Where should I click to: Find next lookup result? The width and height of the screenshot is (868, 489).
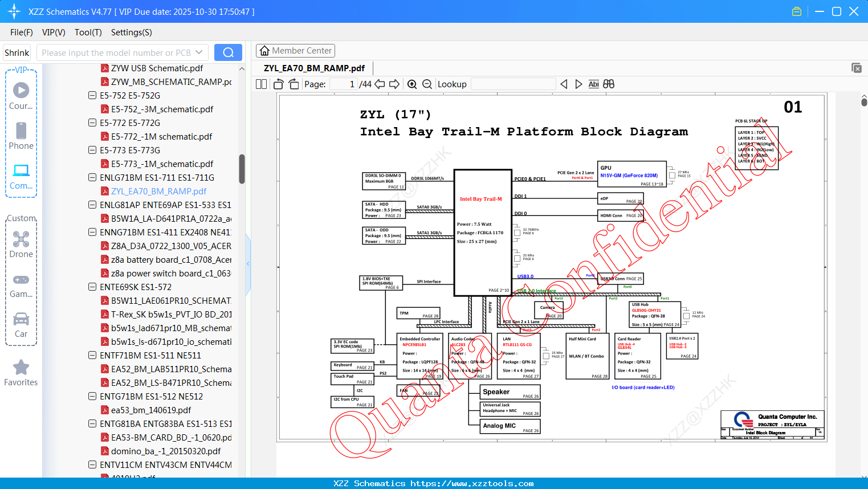(x=578, y=84)
